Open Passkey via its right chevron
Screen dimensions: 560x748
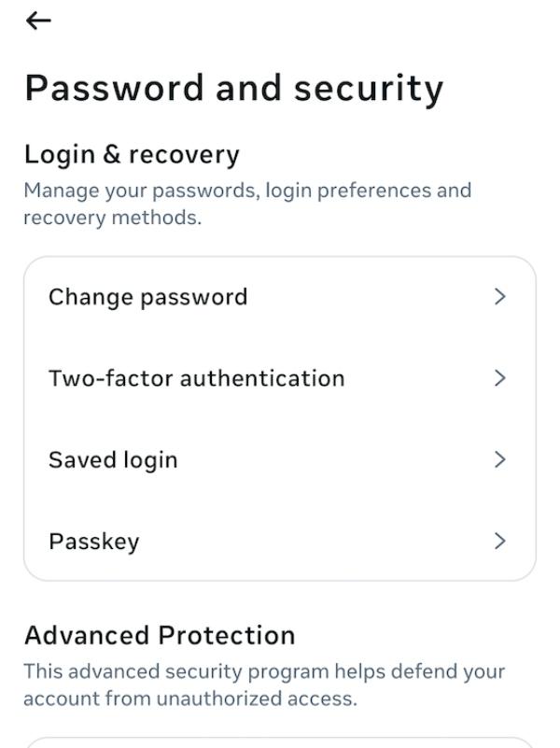pos(500,541)
